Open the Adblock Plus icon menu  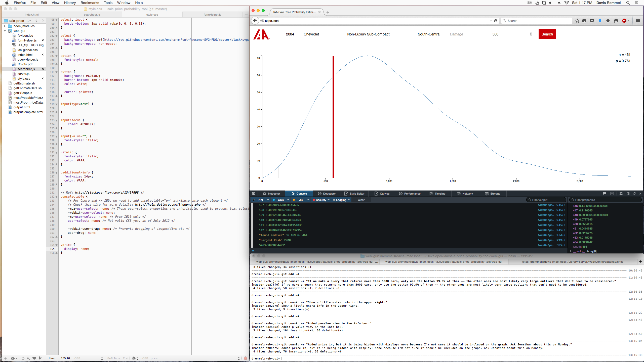[624, 21]
